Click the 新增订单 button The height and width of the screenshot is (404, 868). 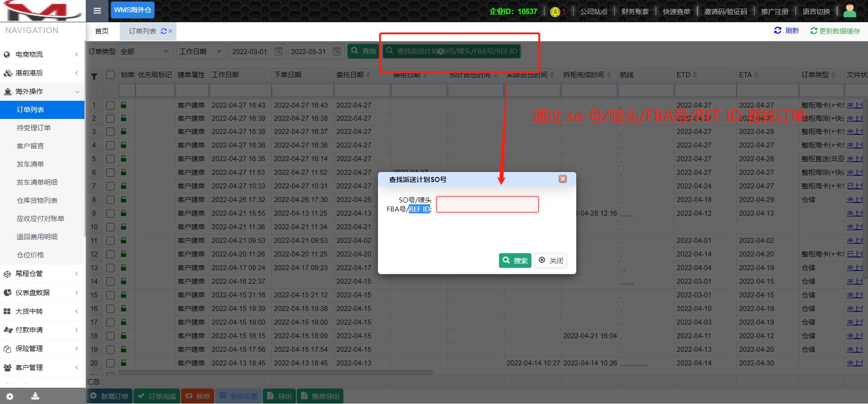click(109, 396)
